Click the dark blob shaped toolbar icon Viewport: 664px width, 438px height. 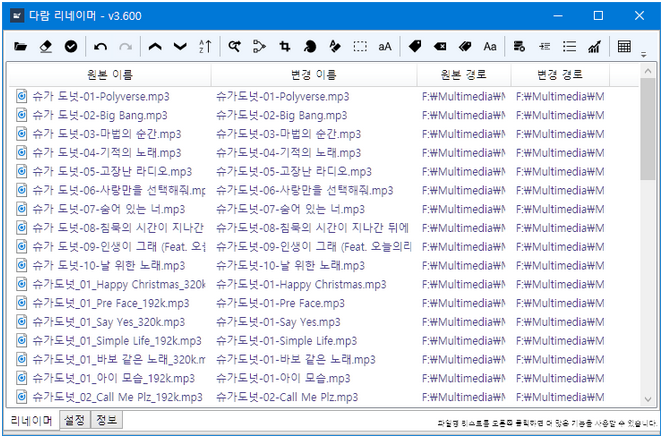click(310, 47)
